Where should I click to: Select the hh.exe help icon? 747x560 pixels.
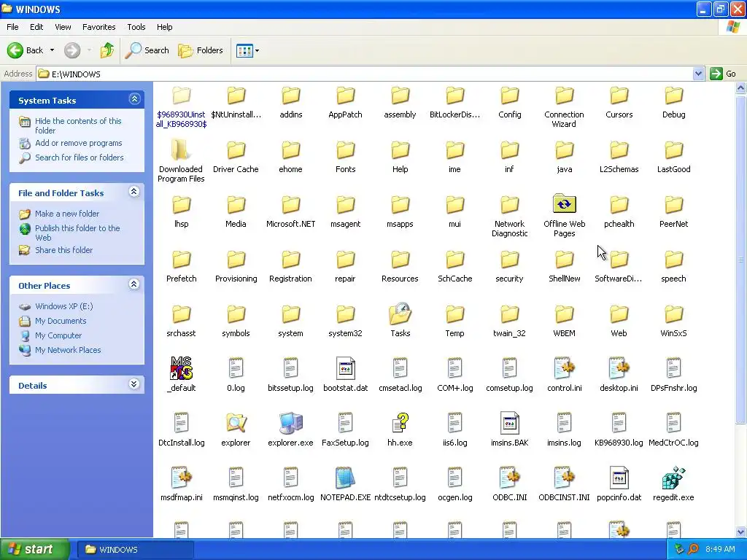click(400, 423)
